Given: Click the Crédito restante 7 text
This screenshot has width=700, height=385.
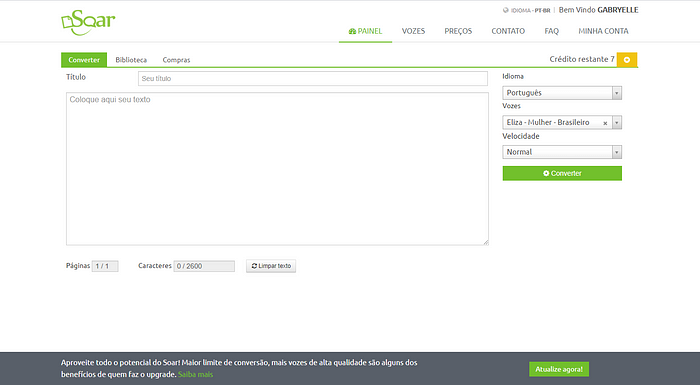Looking at the screenshot, I should [582, 59].
